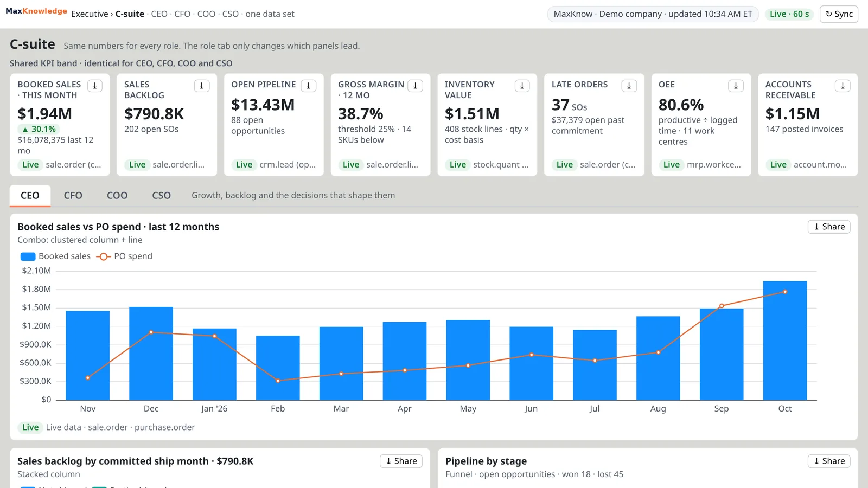Screen dimensions: 868x488
Task: Click '147 posted invoices' text
Action: click(804, 129)
